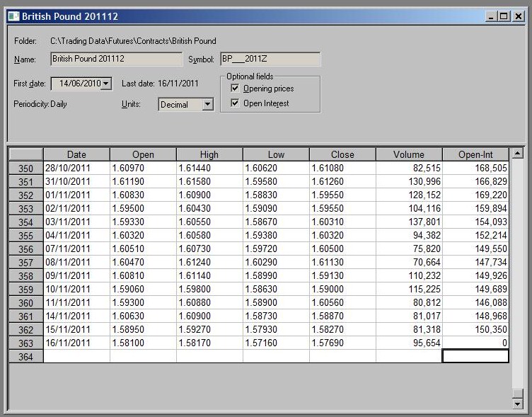Viewport: 532px width, 417px height.
Task: Select row header 350
Action: [x=25, y=168]
